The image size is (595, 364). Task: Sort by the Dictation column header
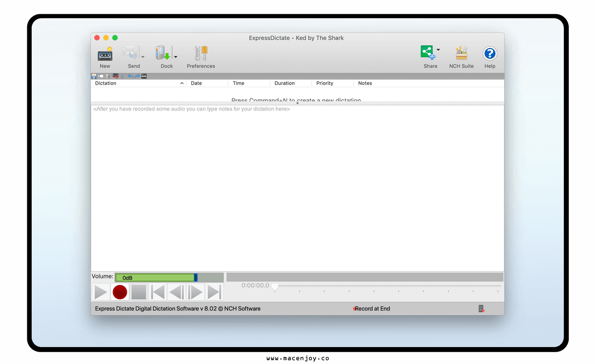(x=138, y=83)
